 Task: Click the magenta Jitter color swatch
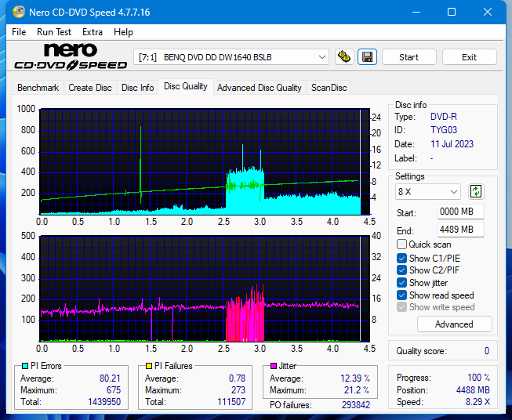tap(274, 366)
